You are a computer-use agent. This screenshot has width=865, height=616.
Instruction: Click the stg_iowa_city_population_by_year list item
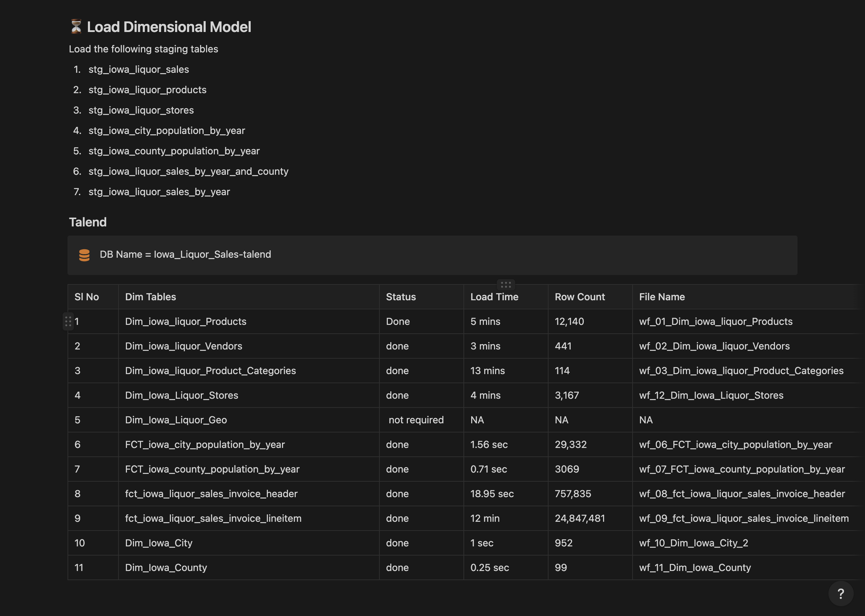(167, 130)
